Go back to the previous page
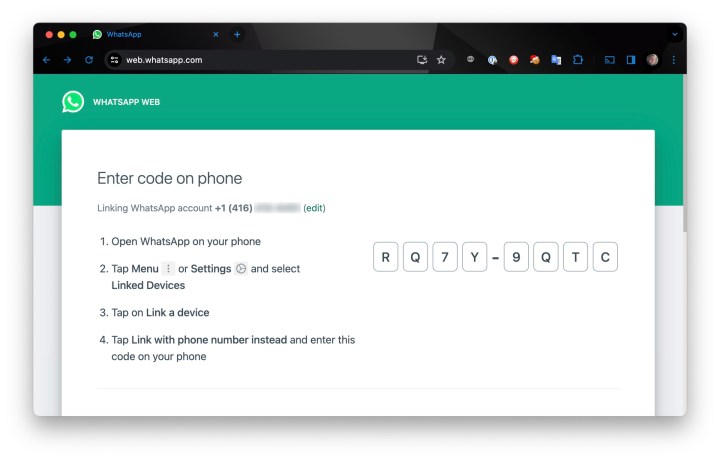This screenshot has height=460, width=720. tap(46, 60)
